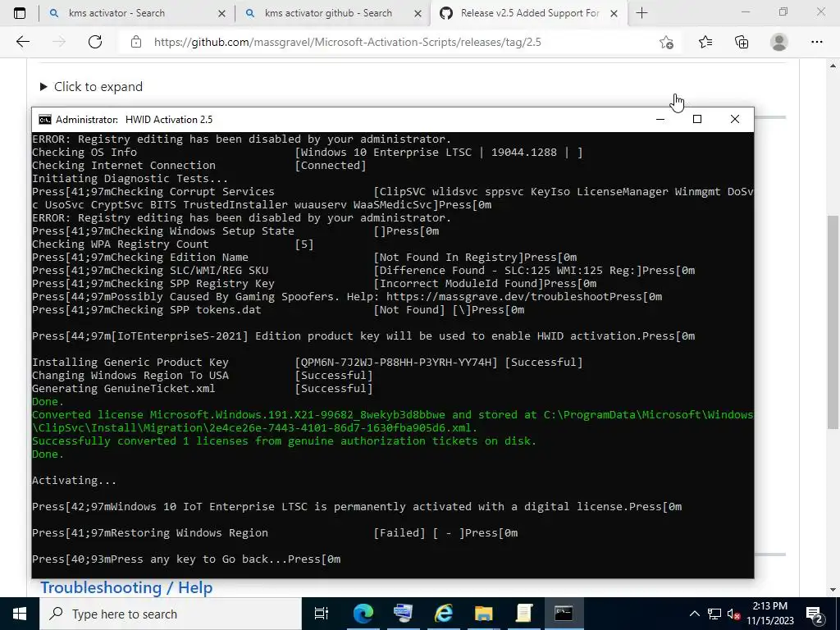Click 'Initiating Diagnostic Tests...' line
This screenshot has width=840, height=630.
click(x=130, y=178)
